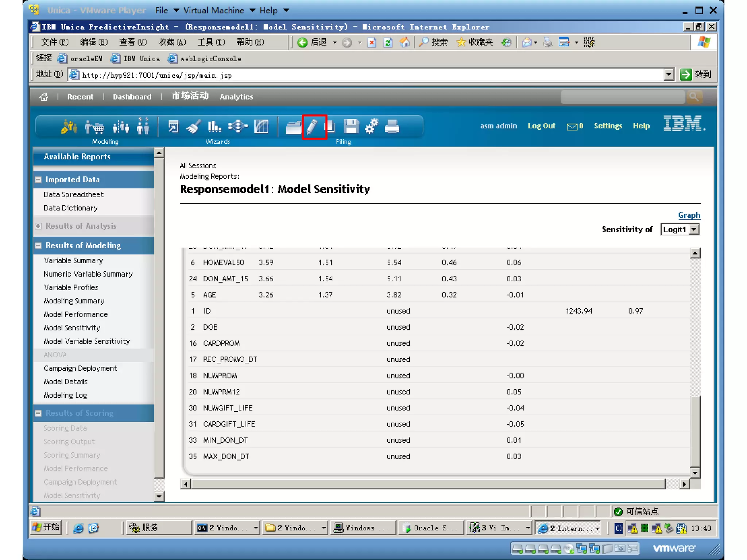Collapse the Results of Scoring section

click(x=38, y=413)
